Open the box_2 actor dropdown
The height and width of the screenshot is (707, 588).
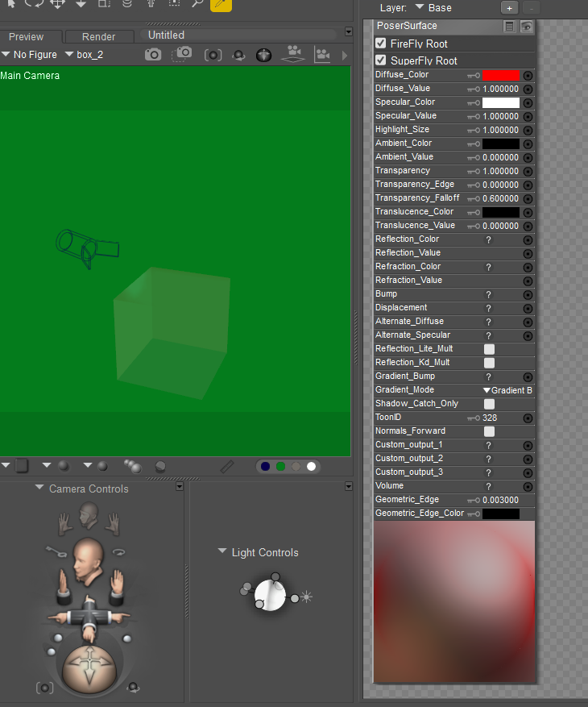tap(85, 55)
